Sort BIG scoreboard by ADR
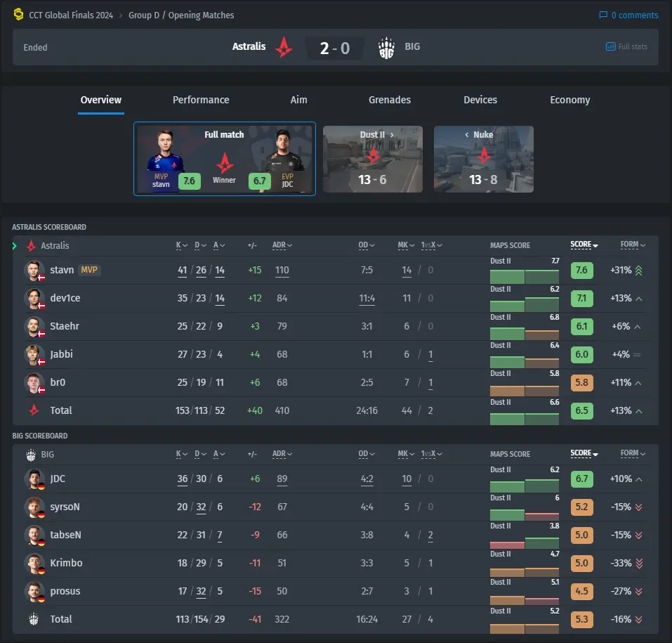Screen dimensions: 672x643 [282, 454]
